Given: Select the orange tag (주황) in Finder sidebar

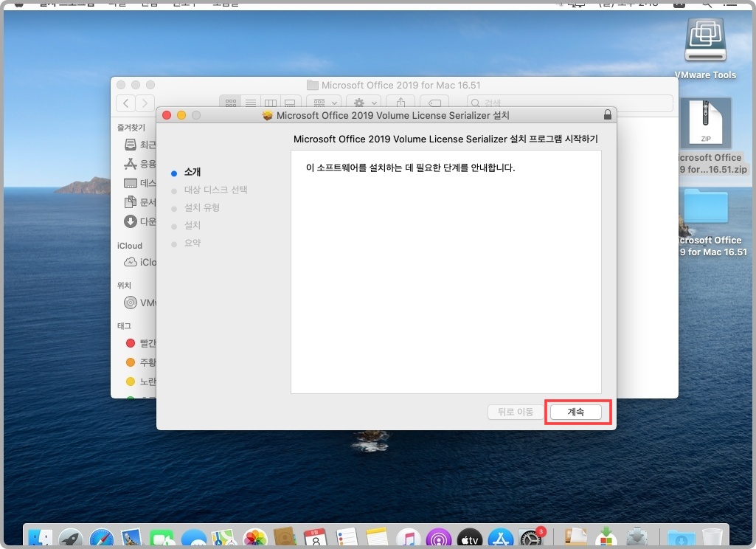Looking at the screenshot, I should pyautogui.click(x=140, y=362).
